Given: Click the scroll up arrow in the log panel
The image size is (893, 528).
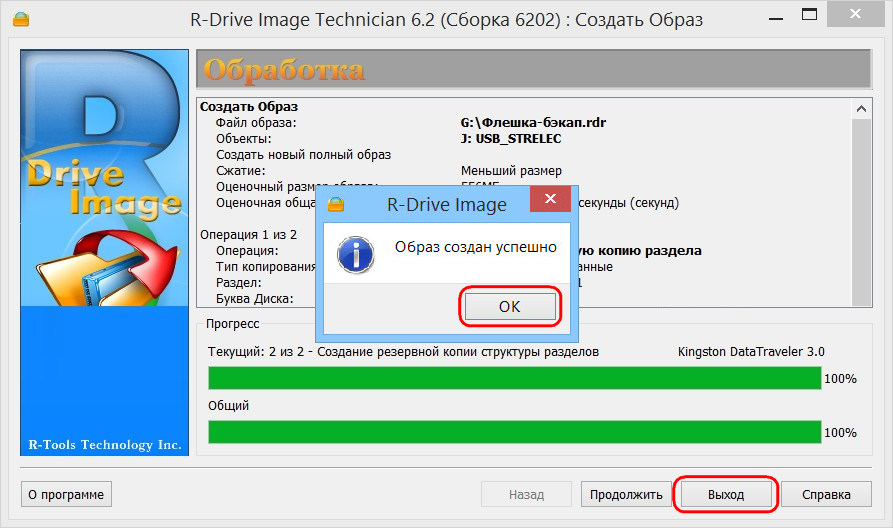Looking at the screenshot, I should [x=860, y=108].
